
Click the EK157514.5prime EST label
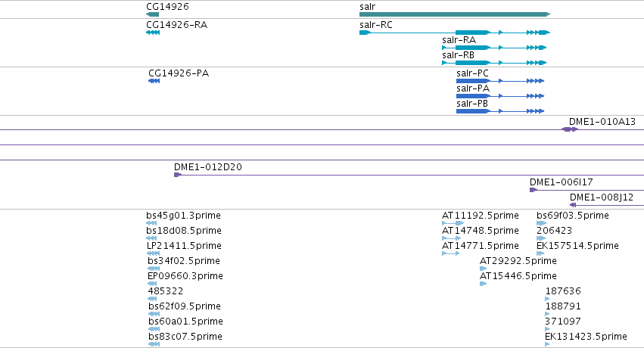(x=577, y=246)
